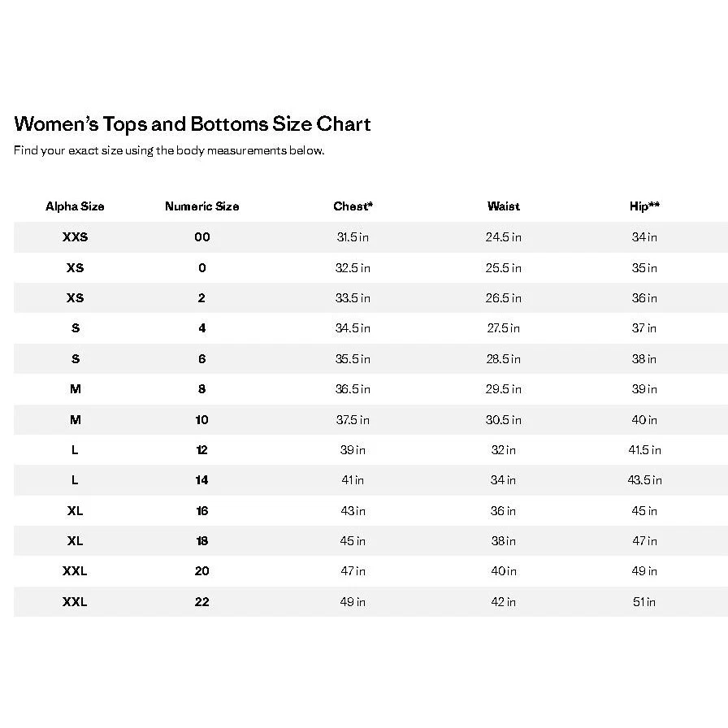
Task: Click the 41.5 in hip measurement
Action: pos(644,450)
